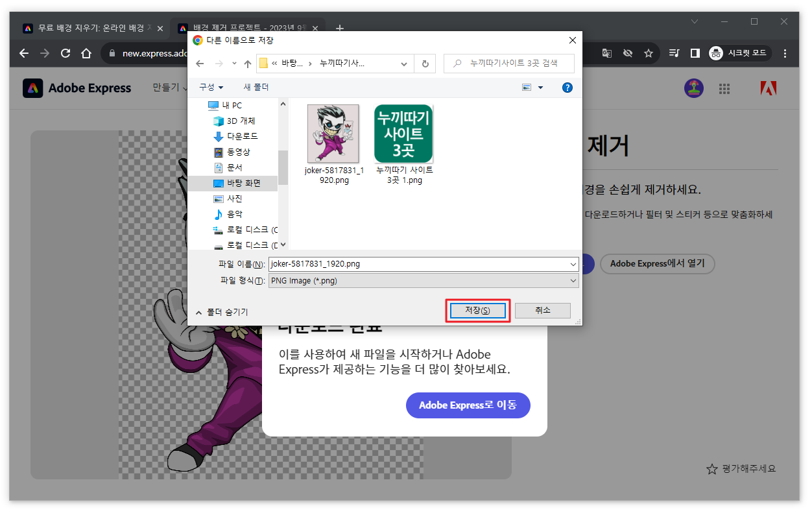
Task: Click Chrome forward button
Action: pyautogui.click(x=45, y=53)
